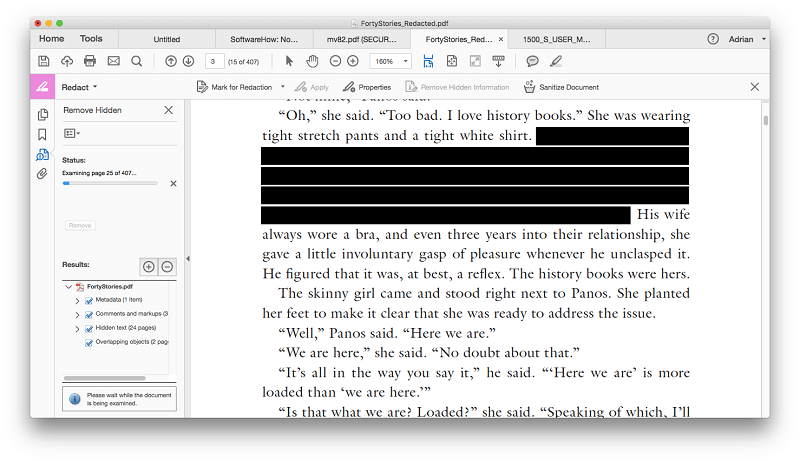Collapse the FortyStories.pdf tree node
Viewport: 800px width, 461px height.
tap(68, 287)
